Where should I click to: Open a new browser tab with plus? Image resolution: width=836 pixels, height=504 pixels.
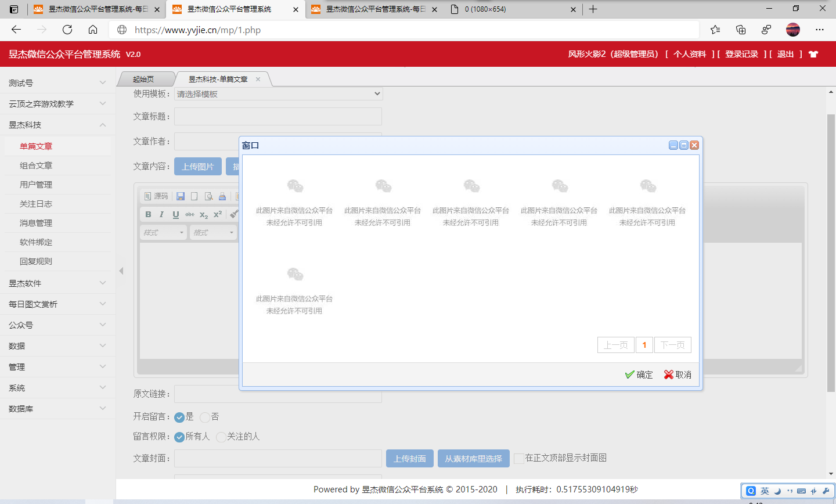click(593, 9)
